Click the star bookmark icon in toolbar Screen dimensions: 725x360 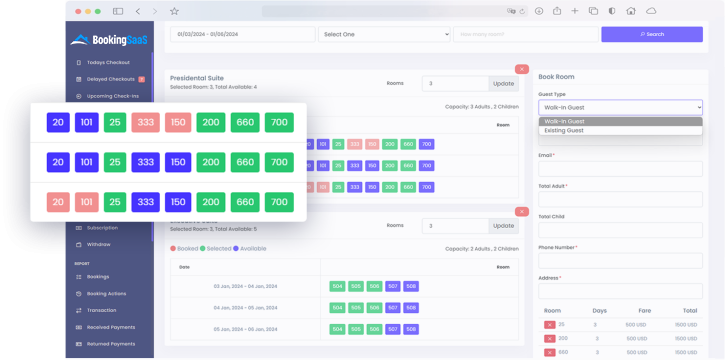pos(174,11)
